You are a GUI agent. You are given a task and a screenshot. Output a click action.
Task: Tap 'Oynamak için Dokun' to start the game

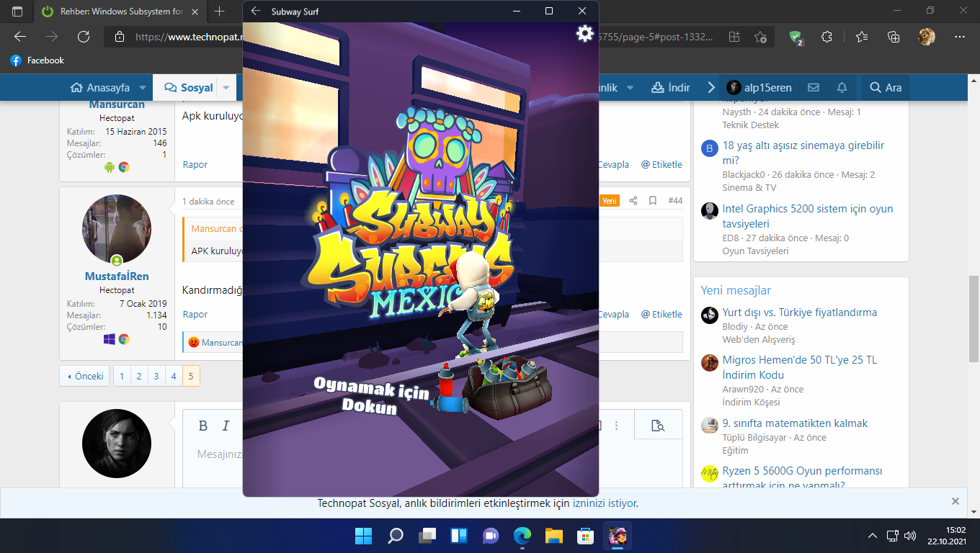371,395
